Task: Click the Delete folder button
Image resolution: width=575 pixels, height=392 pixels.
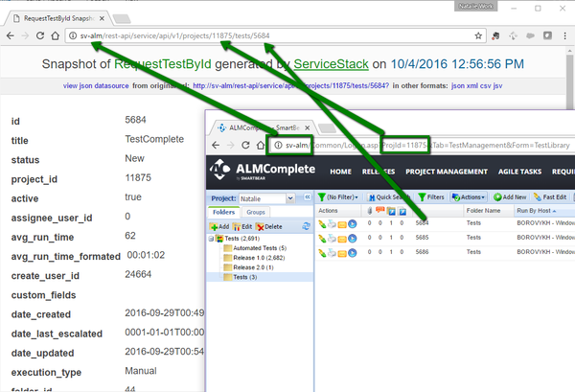Action: coord(269,226)
